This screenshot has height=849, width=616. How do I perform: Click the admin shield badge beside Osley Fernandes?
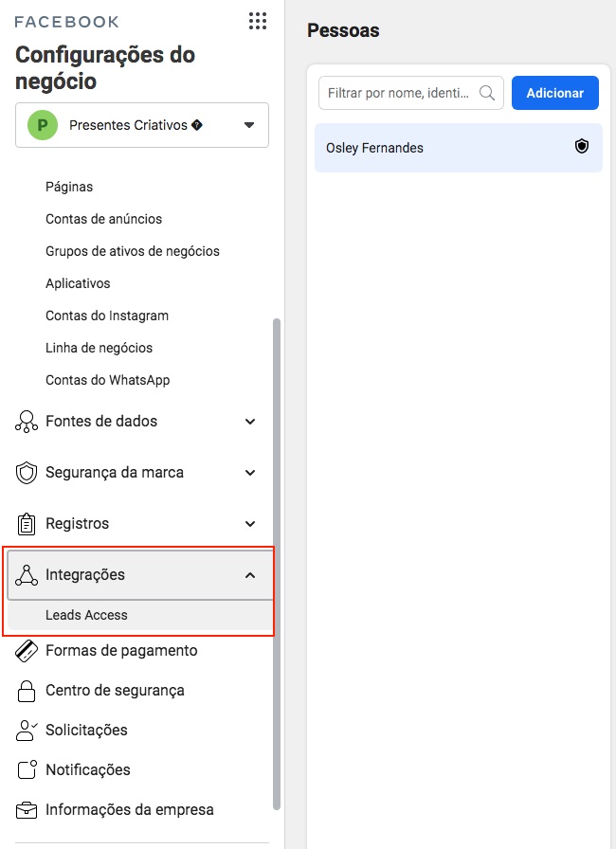pyautogui.click(x=582, y=146)
